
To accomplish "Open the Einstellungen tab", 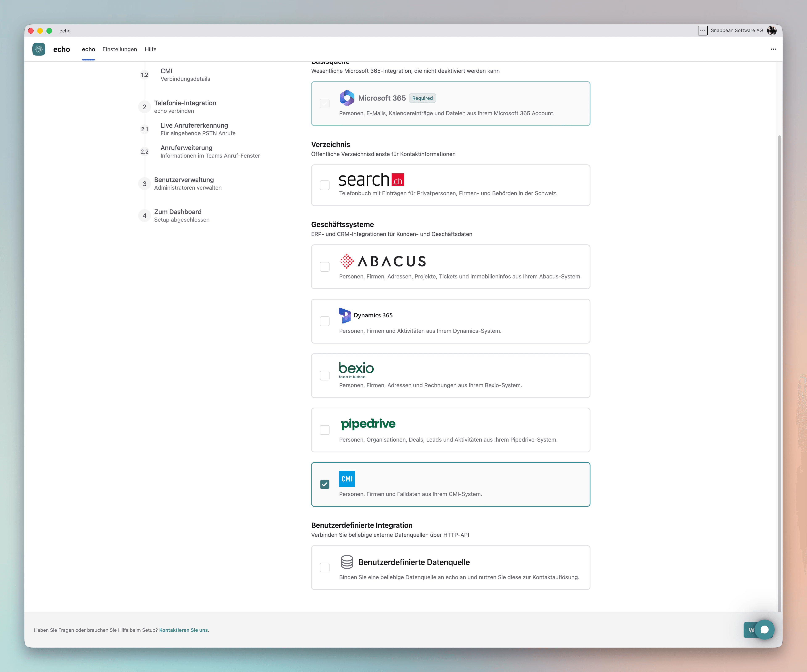I will (x=120, y=49).
